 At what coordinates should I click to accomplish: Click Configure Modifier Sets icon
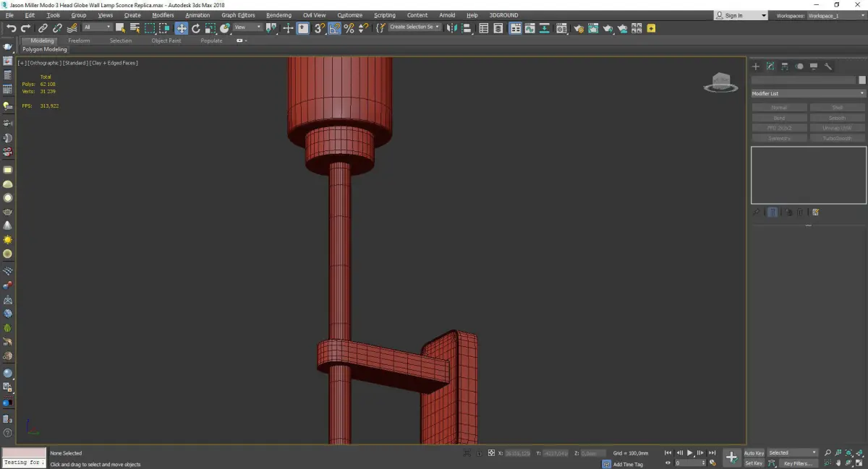[816, 212]
